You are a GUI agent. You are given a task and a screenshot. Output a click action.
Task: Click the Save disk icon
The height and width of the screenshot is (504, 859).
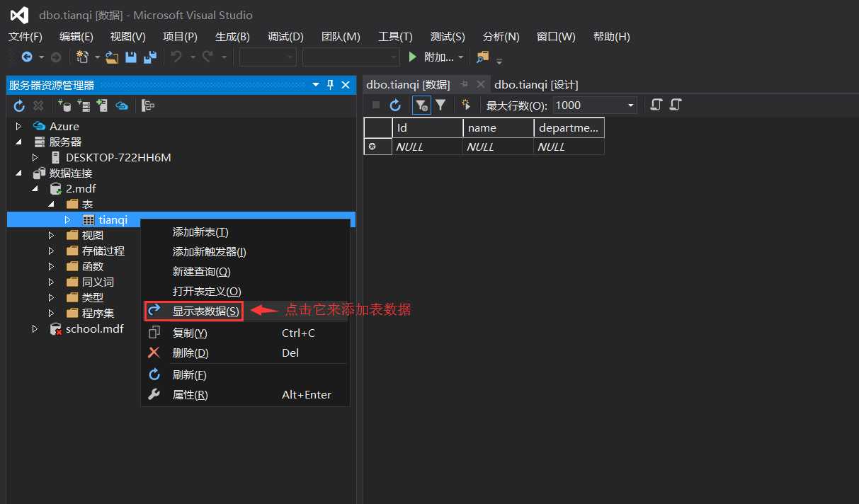[131, 57]
